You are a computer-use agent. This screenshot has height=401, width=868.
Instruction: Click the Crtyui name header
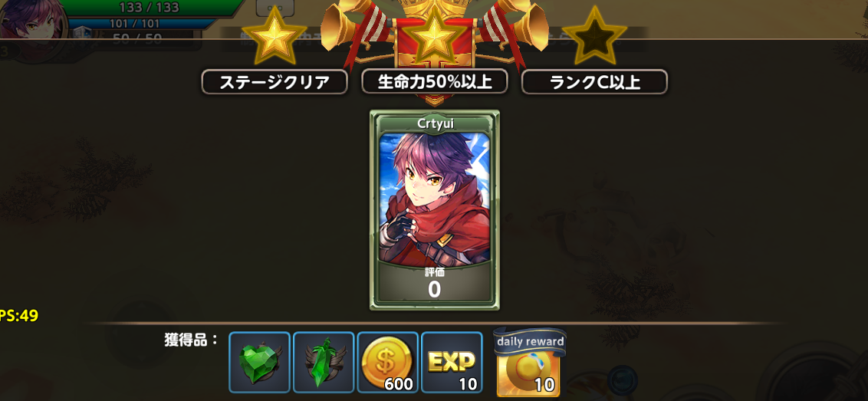[x=435, y=123]
